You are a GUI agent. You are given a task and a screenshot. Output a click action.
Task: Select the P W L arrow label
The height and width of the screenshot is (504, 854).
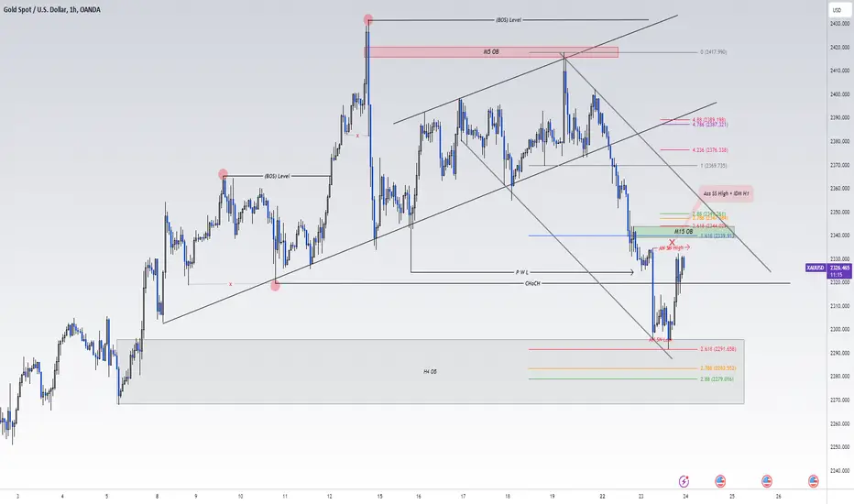(521, 272)
